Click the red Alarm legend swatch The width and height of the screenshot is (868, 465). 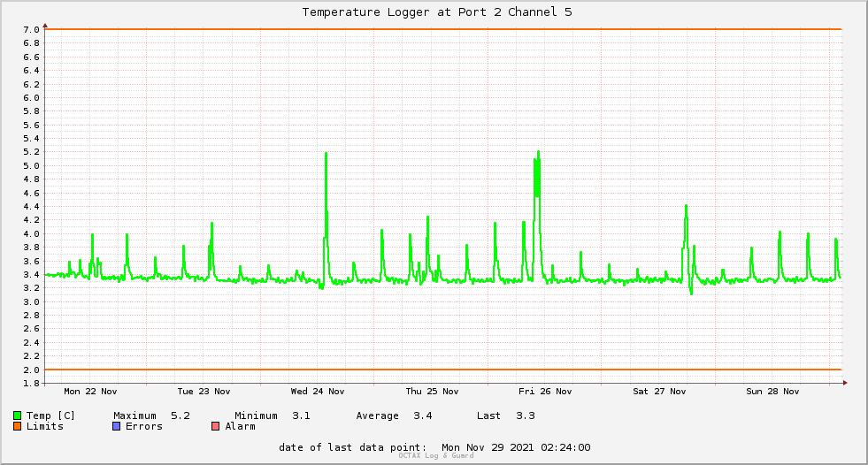coord(215,426)
